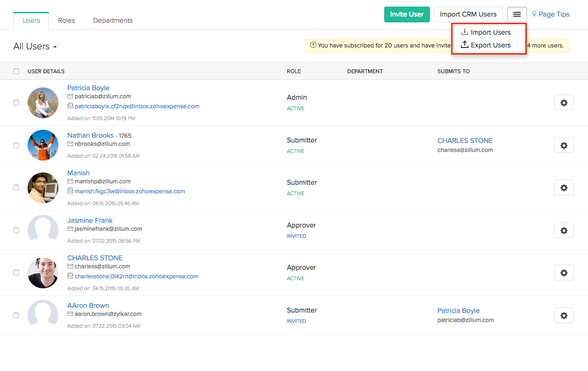Open the All Users filter dropdown
The height and width of the screenshot is (371, 588).
point(35,46)
